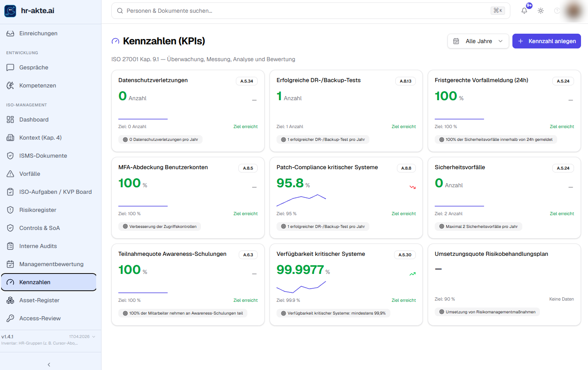
Task: Click the calendar icon in year filter
Action: coord(456,41)
